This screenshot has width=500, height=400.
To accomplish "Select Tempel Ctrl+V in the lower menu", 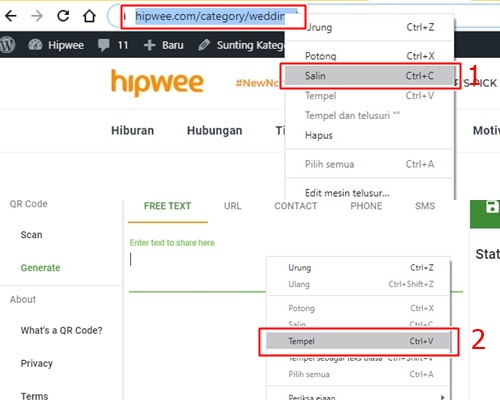I will 358,341.
